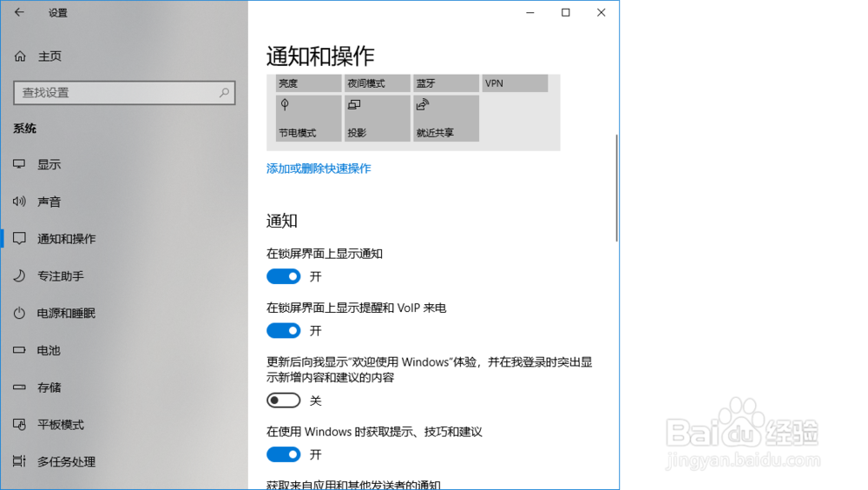The image size is (868, 490).
Task: Click the vertical scrollbar of settings page
Action: pyautogui.click(x=616, y=188)
